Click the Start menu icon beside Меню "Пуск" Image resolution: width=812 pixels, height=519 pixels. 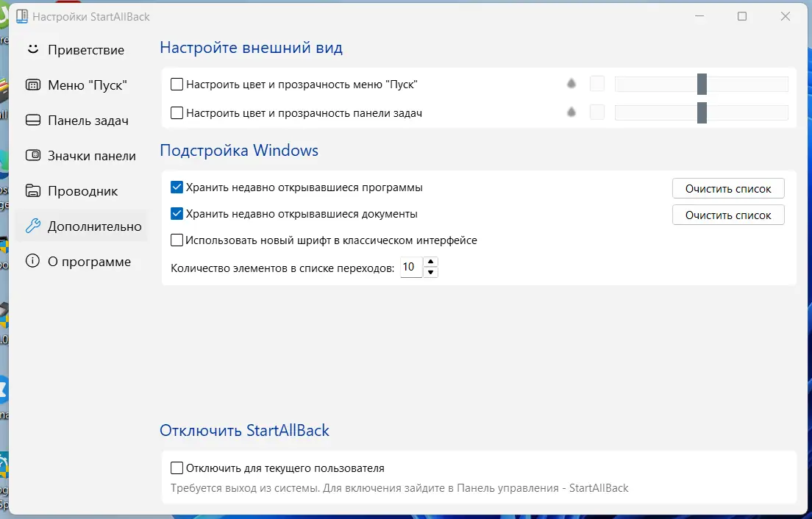click(32, 85)
